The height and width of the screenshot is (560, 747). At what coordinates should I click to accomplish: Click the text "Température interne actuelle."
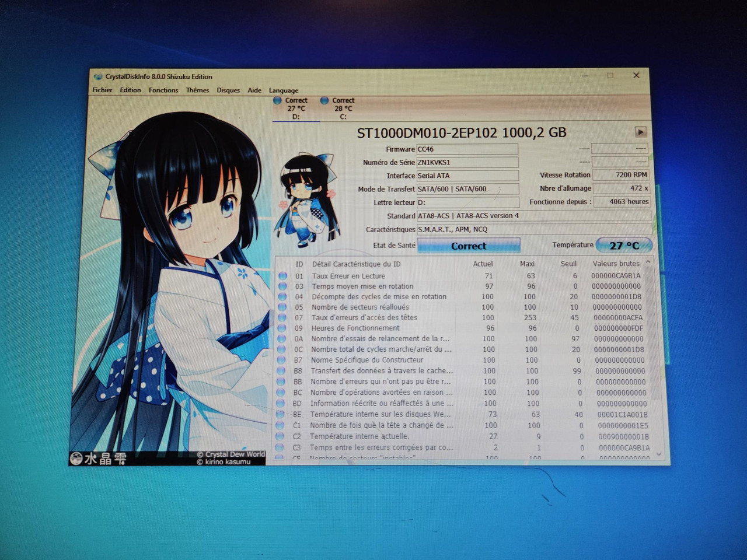(x=359, y=436)
